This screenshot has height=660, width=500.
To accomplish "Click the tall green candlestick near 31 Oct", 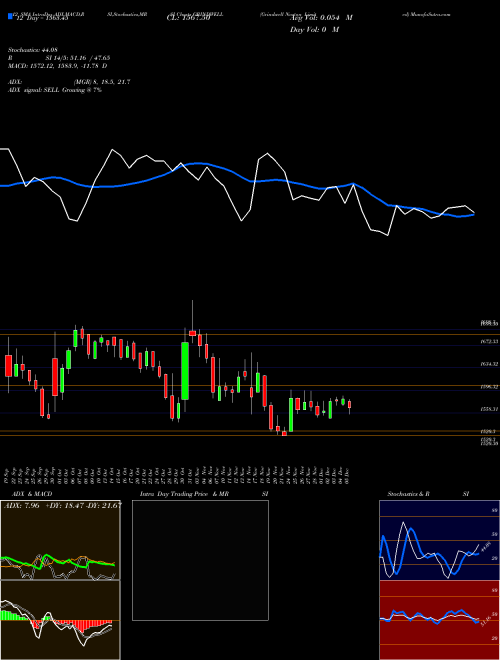I will point(185,371).
